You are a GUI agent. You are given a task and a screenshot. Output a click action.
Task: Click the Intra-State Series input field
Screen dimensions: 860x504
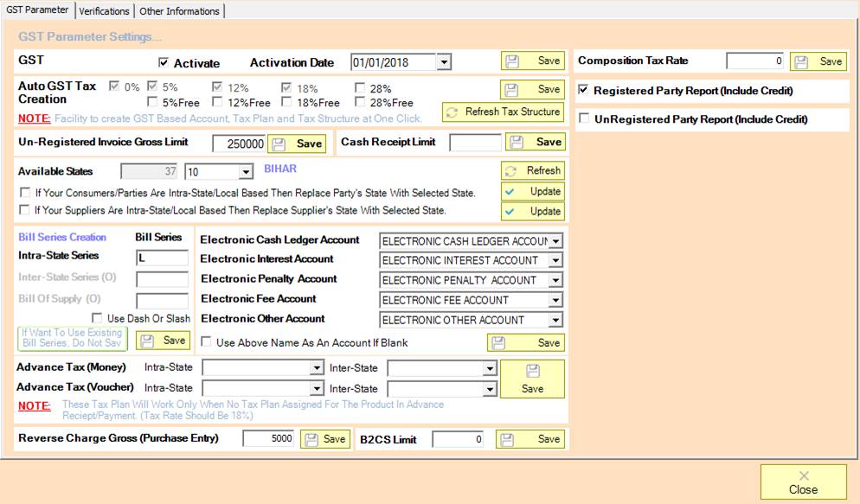point(162,258)
